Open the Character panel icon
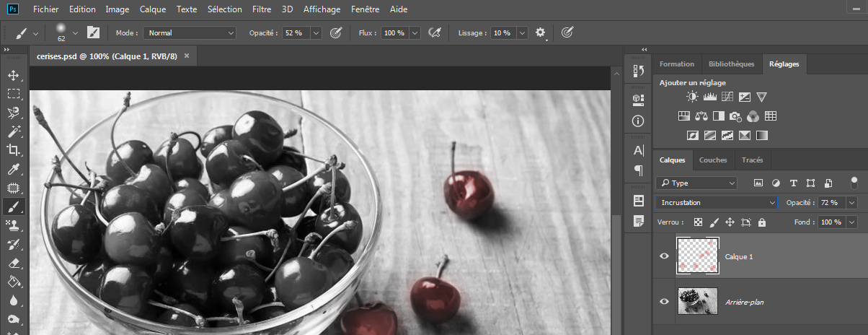Screen dimensions: 868x335 [x=638, y=151]
